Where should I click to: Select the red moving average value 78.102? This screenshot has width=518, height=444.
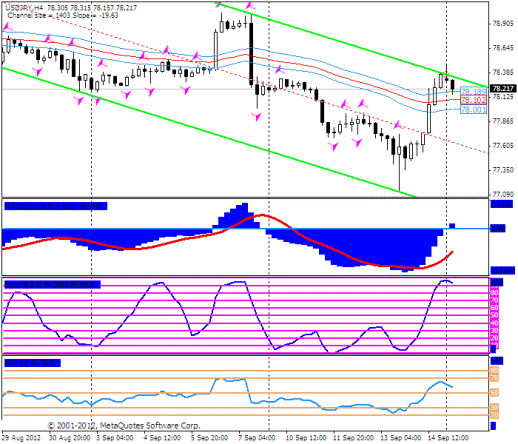click(473, 100)
